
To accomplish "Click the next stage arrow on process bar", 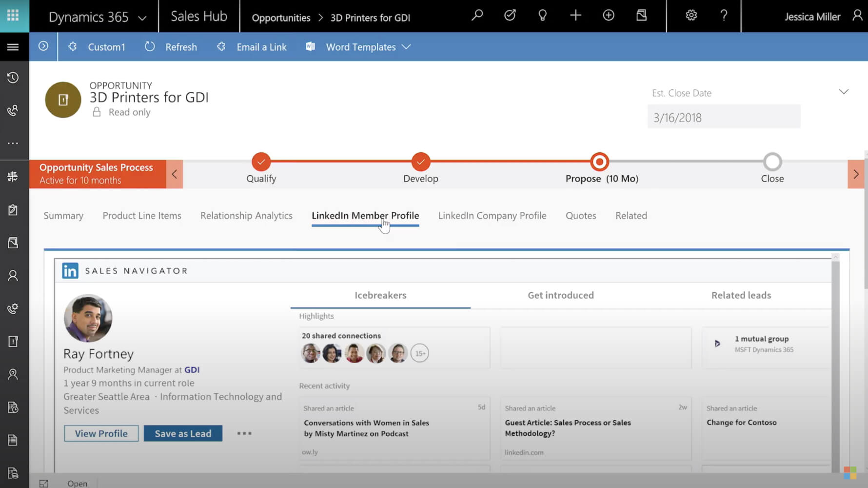I will coord(856,174).
